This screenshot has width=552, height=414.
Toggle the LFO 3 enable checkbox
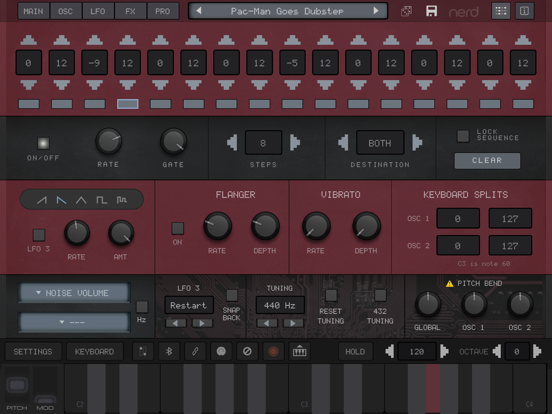[x=39, y=235]
